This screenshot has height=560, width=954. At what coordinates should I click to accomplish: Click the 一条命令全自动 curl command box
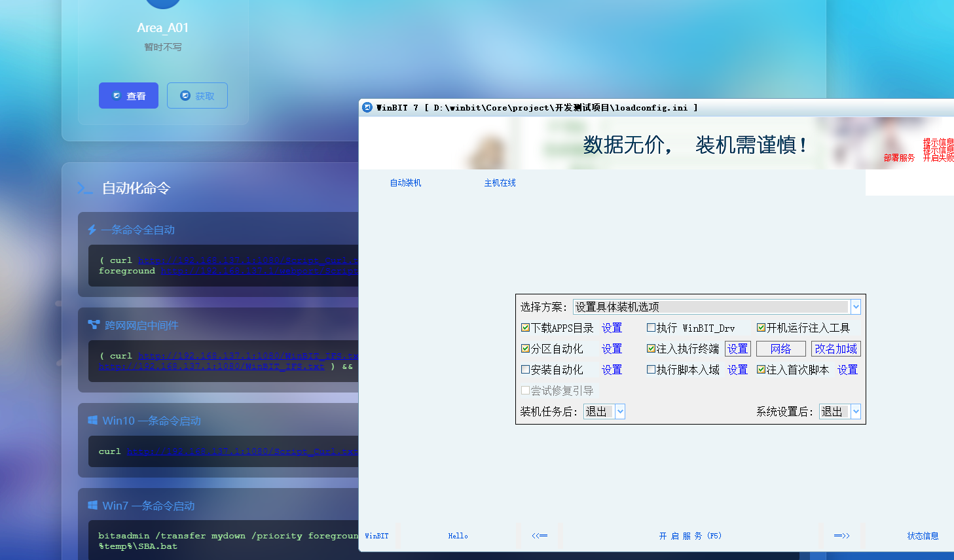point(223,266)
